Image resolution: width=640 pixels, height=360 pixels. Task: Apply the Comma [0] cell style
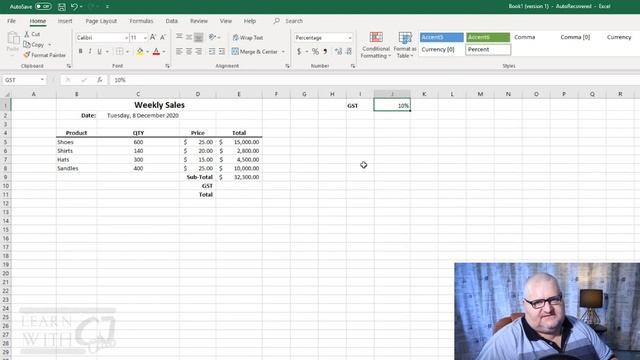(575, 37)
